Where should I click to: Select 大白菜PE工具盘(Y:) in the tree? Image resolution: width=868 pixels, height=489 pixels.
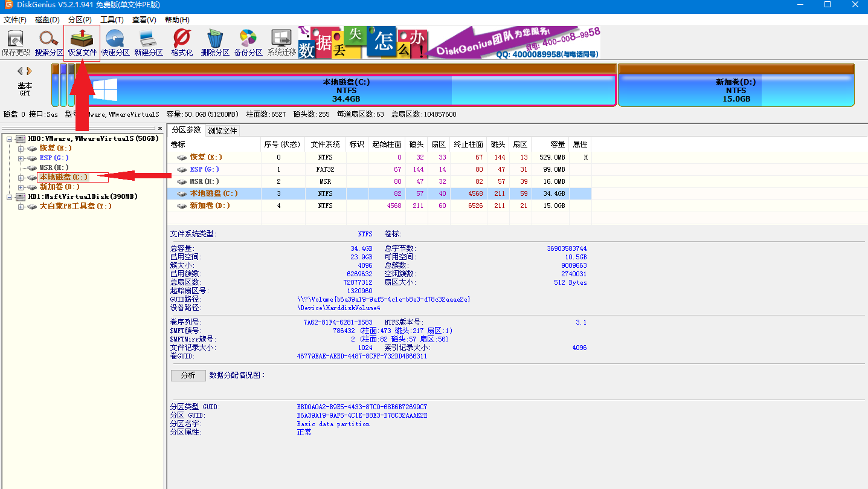(76, 206)
